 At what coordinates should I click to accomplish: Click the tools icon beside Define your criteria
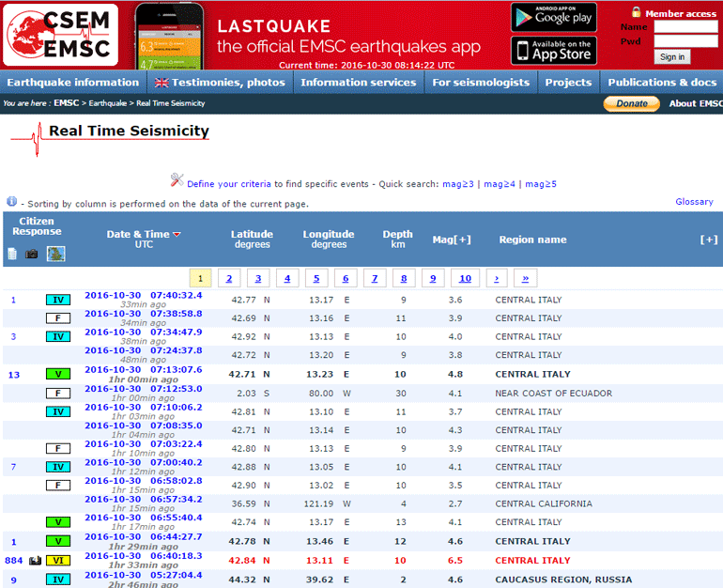pos(177,180)
